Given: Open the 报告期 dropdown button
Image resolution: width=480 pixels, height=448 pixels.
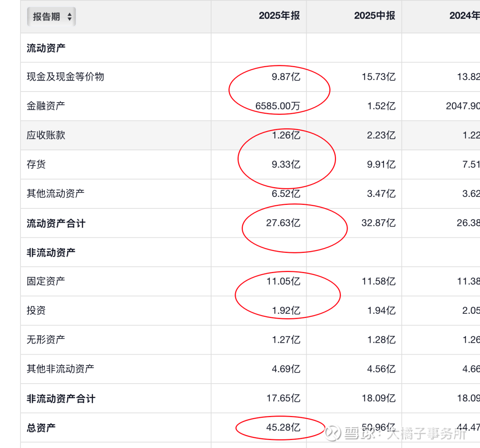Looking at the screenshot, I should pyautogui.click(x=52, y=17).
